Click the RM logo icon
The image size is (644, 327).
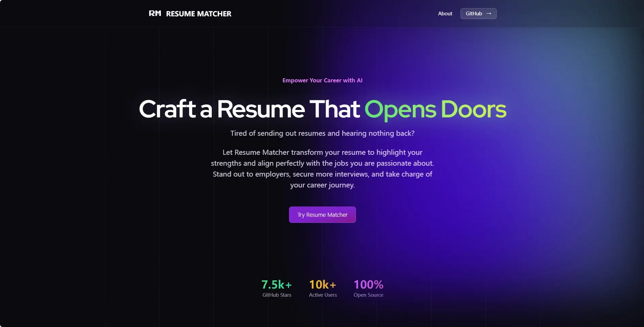tap(155, 13)
